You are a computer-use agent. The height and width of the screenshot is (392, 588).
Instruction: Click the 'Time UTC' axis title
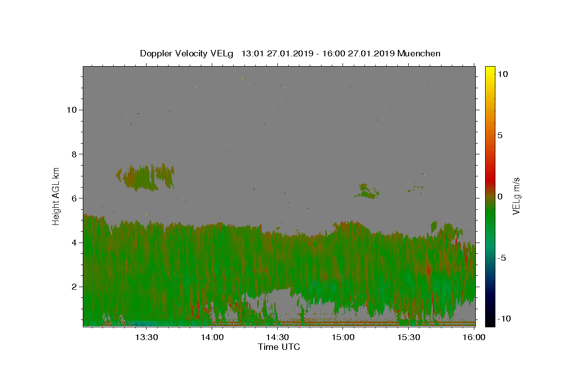tap(279, 347)
